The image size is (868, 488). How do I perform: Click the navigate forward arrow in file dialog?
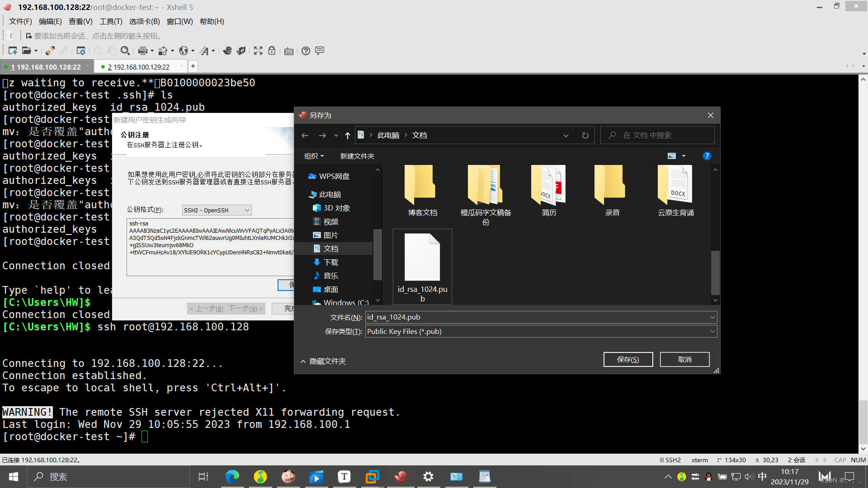[x=321, y=135]
